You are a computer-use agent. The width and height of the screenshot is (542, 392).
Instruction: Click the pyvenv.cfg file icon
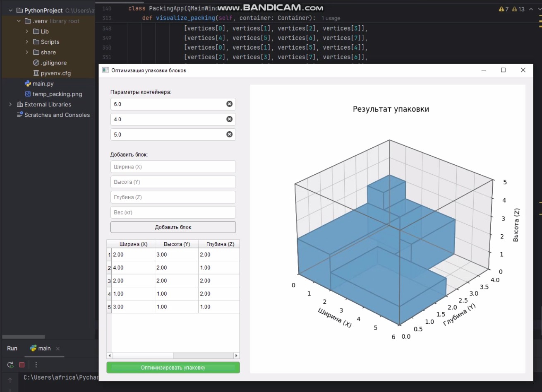tap(36, 73)
